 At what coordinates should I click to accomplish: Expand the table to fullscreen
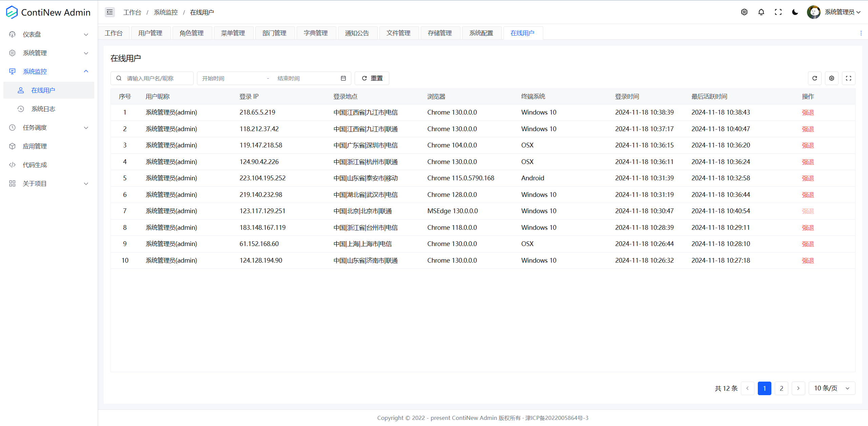pos(848,78)
